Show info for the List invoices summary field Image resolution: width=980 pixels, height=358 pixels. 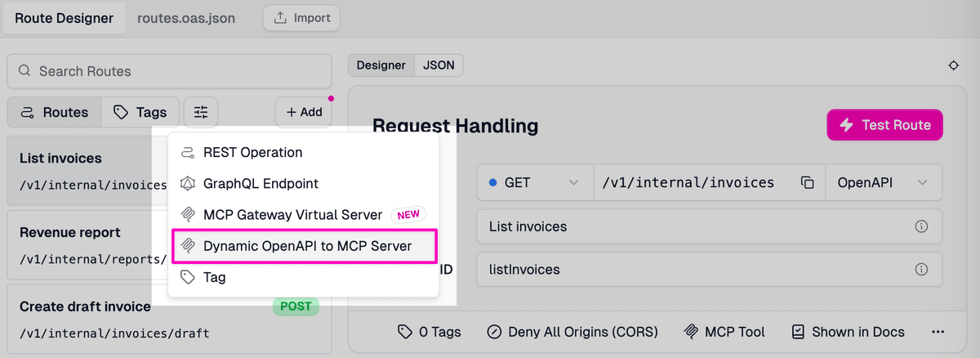(x=921, y=226)
